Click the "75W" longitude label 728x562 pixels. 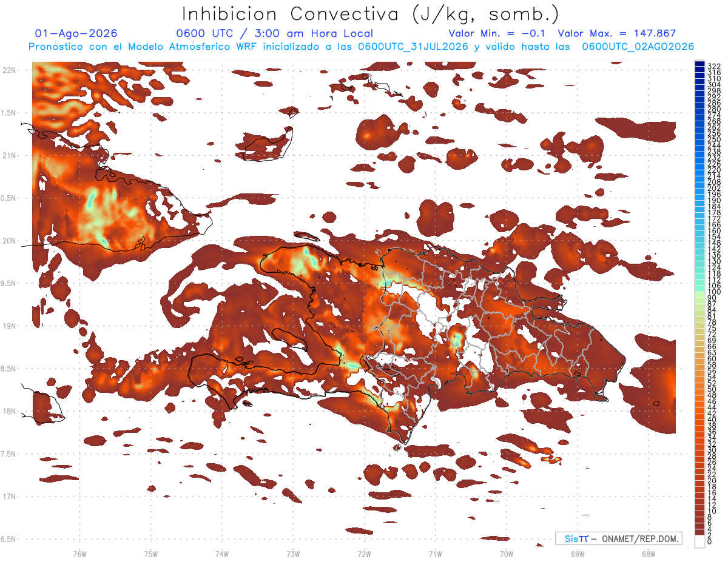click(151, 554)
